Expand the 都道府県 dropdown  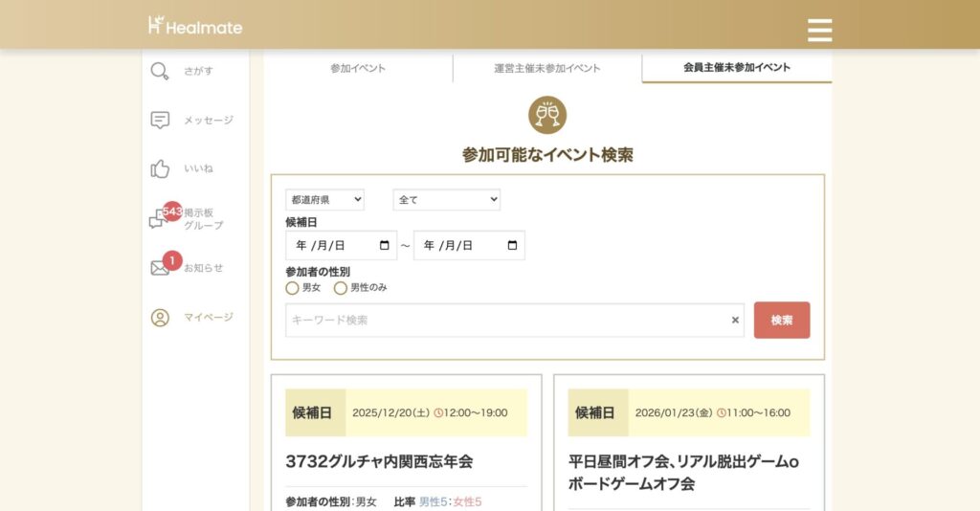click(325, 200)
